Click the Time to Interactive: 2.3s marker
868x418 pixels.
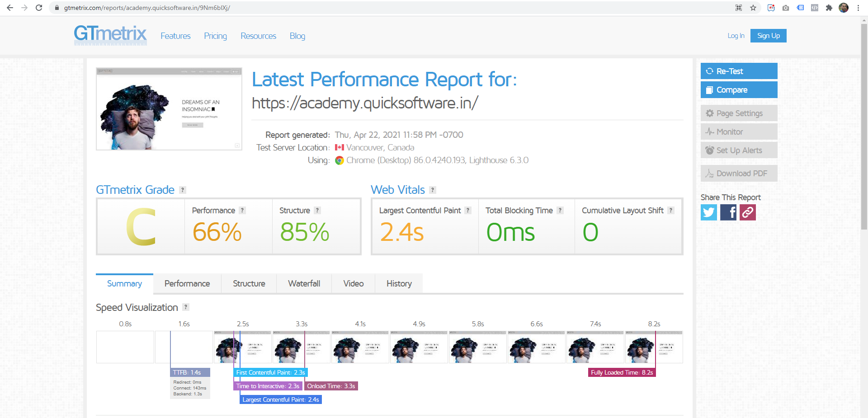(x=268, y=386)
